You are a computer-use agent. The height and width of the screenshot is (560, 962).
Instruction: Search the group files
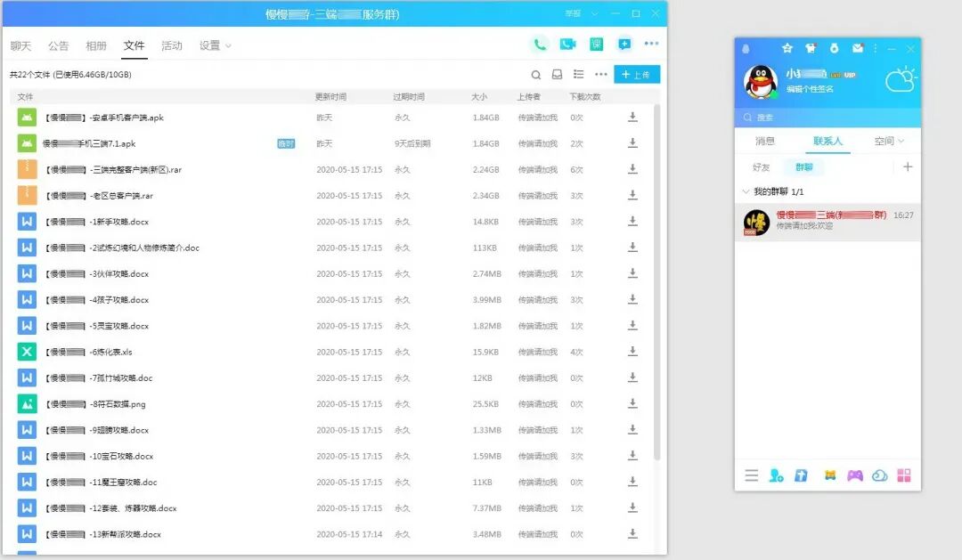pyautogui.click(x=535, y=75)
